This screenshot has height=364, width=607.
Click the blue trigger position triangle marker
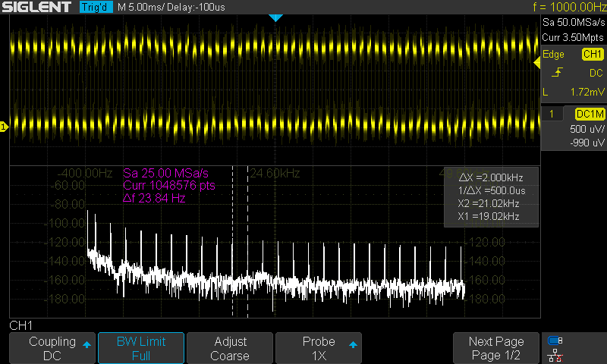point(276,17)
